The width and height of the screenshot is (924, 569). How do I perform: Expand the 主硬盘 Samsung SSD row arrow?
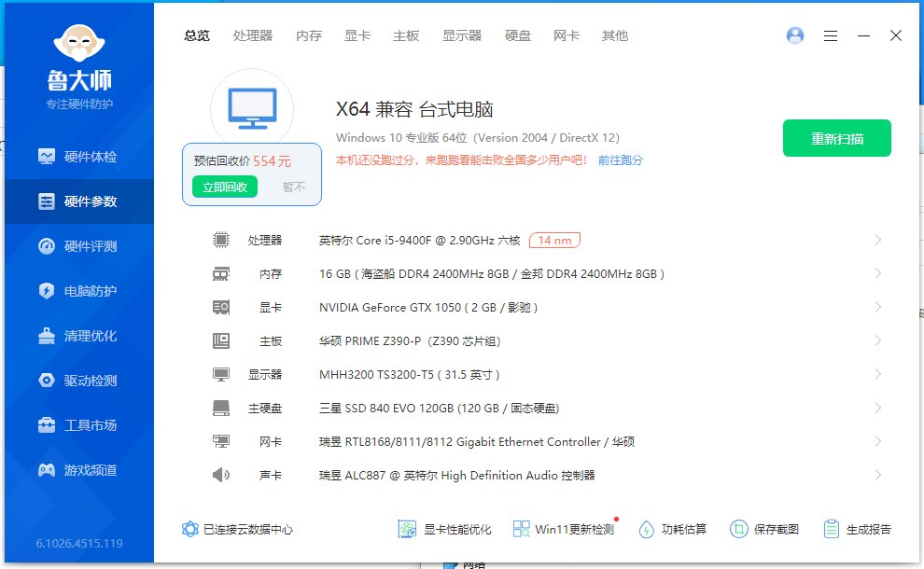click(x=877, y=409)
